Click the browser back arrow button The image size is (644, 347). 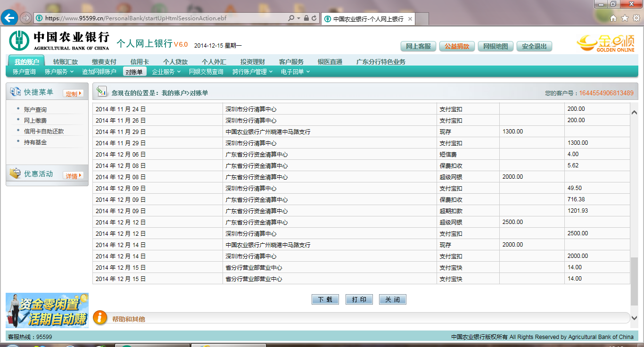click(x=9, y=18)
